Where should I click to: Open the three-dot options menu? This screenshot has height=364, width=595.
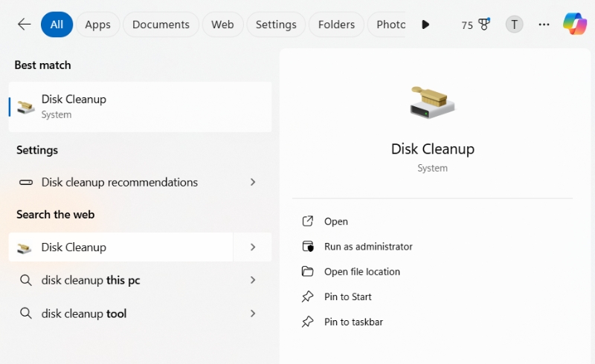point(544,25)
